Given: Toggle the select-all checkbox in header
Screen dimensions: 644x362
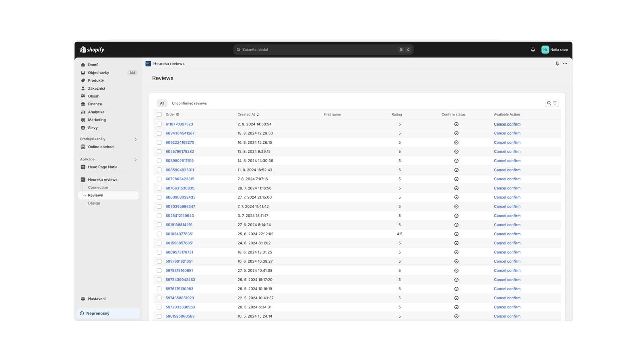Looking at the screenshot, I should 159,115.
